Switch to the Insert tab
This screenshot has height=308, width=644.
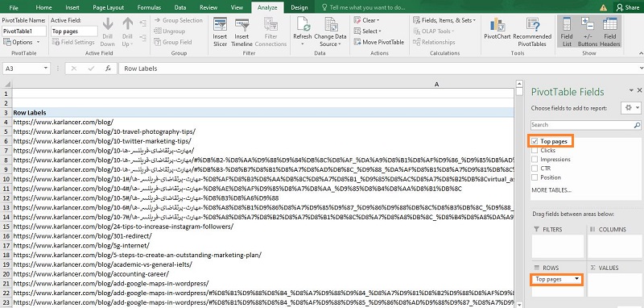point(72,7)
